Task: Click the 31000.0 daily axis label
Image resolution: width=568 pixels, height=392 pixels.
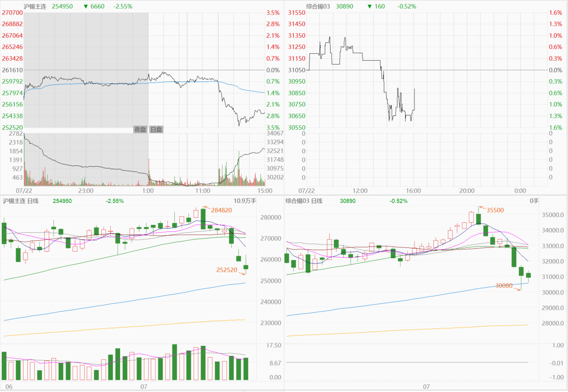Action: [552, 277]
